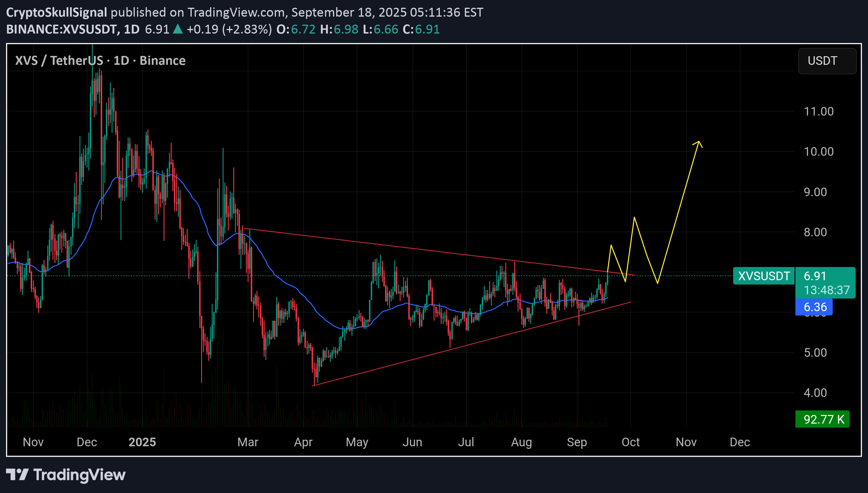Click the H:6.98 high value
This screenshot has width=868, height=493.
click(x=339, y=30)
